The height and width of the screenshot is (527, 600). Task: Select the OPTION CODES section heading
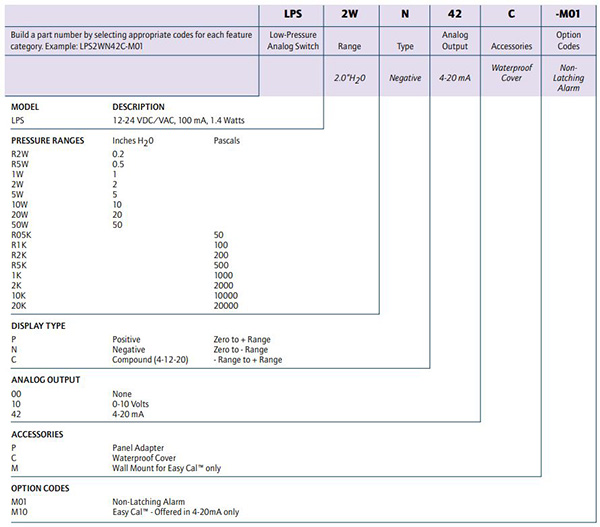40,489
